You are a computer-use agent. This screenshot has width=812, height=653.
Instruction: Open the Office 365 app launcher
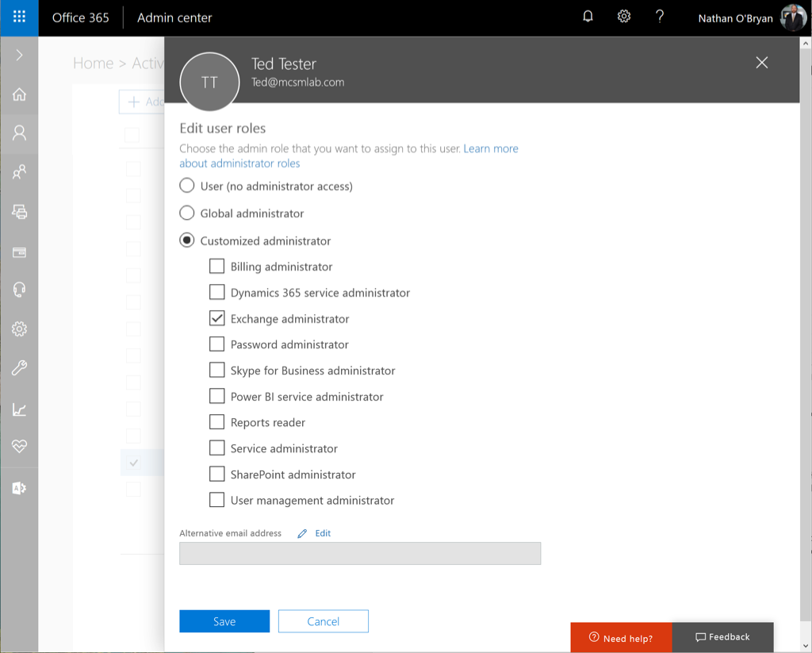click(x=18, y=17)
